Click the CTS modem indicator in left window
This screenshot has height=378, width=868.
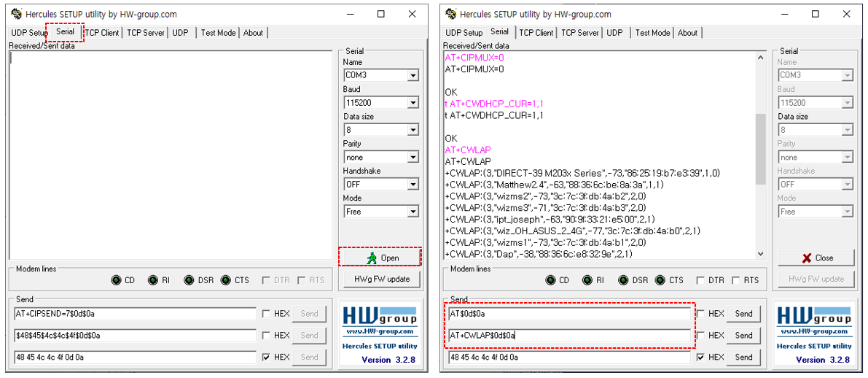tap(225, 280)
